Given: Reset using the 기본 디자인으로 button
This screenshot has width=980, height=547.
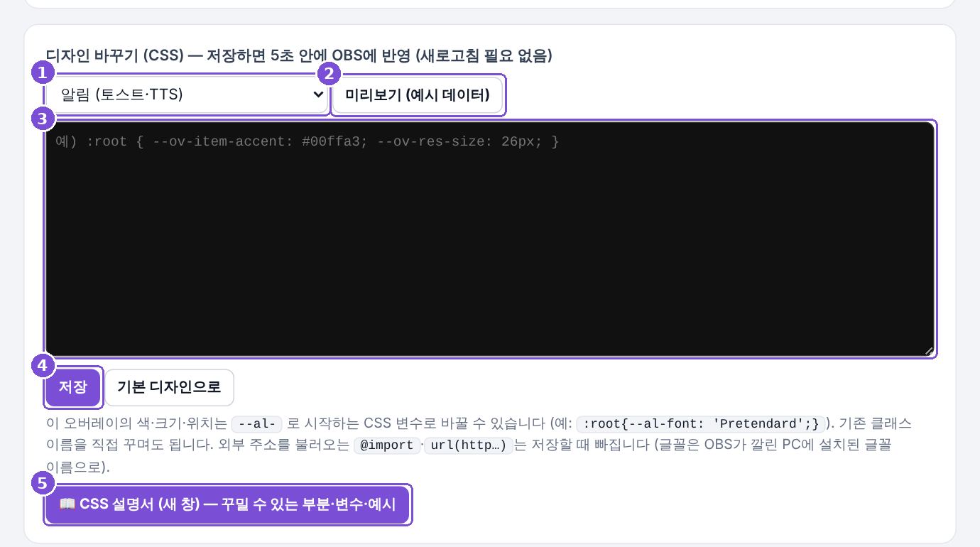Looking at the screenshot, I should [x=169, y=387].
